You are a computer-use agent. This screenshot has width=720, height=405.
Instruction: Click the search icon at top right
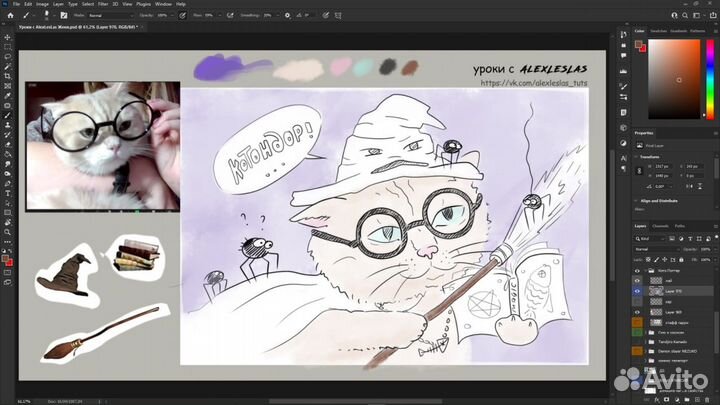pyautogui.click(x=685, y=15)
